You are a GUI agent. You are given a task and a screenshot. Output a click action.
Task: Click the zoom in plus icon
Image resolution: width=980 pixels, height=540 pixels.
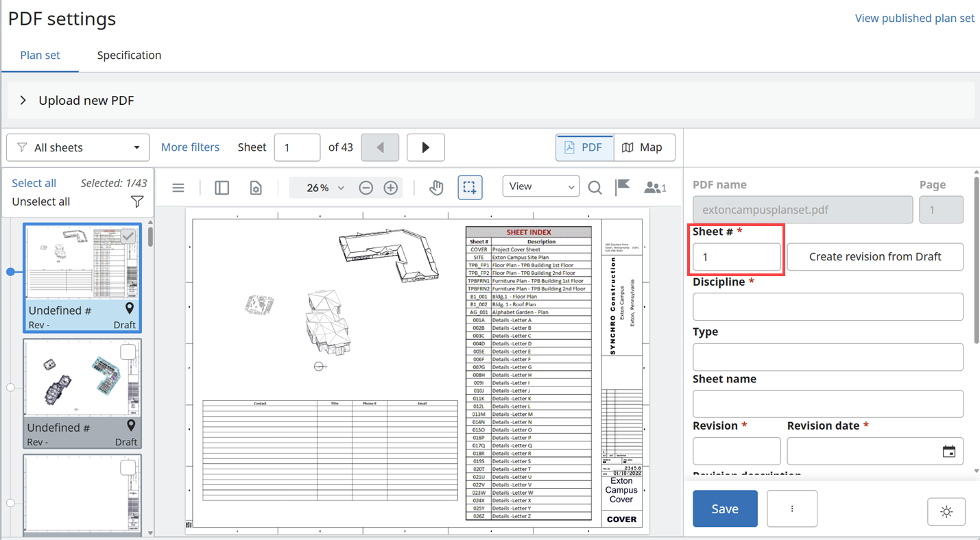click(x=391, y=188)
